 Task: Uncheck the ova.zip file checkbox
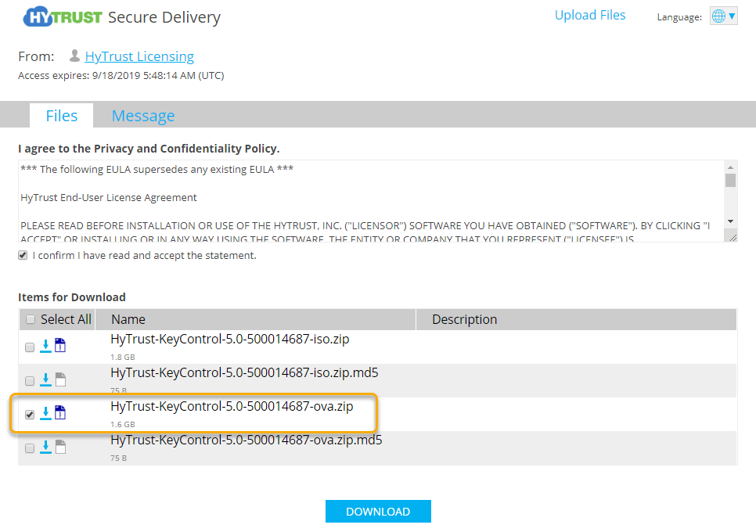coord(30,415)
